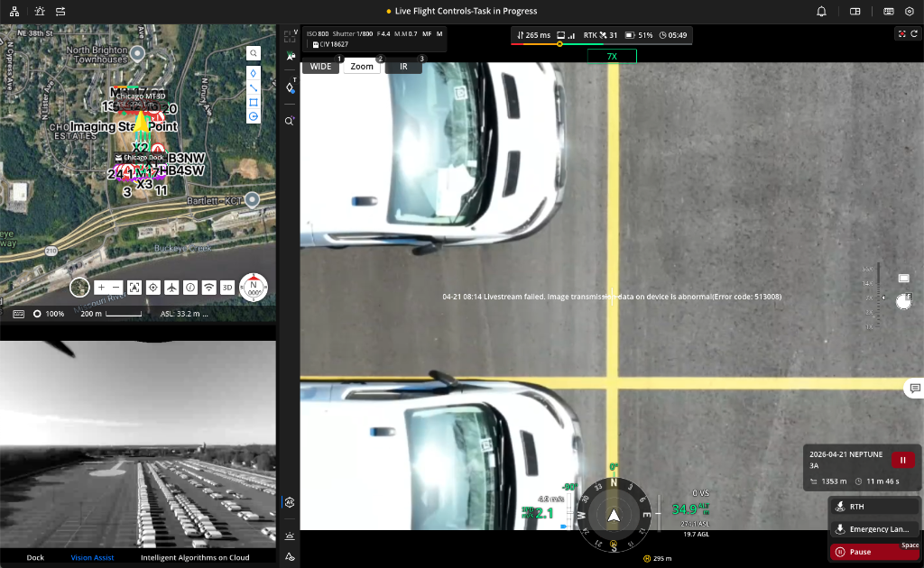Click the drone lock icon in side toolbar

[290, 56]
